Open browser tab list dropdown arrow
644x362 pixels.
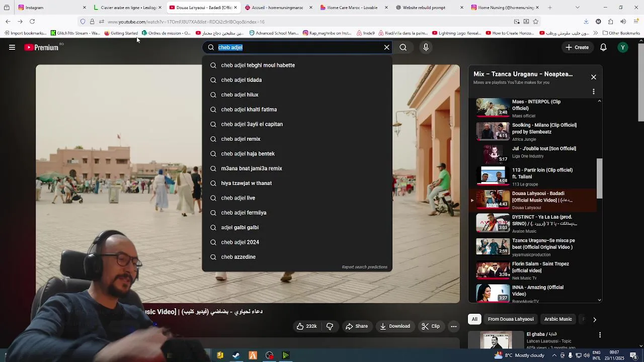pyautogui.click(x=577, y=8)
